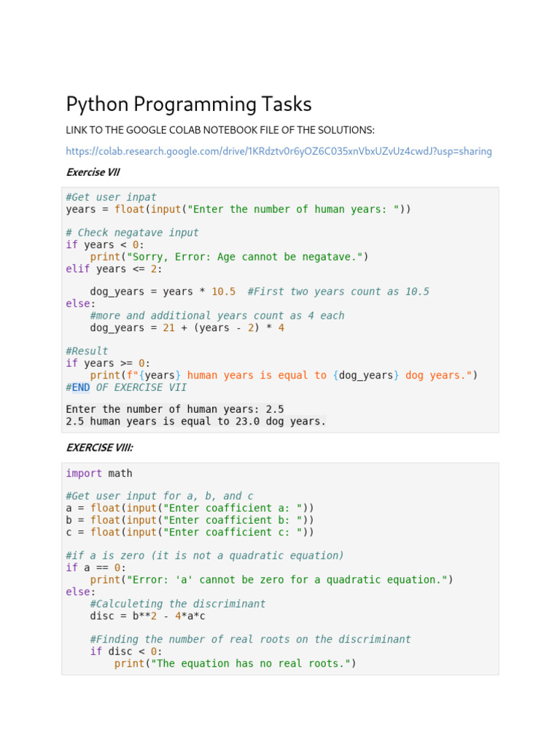Click the 'dog_years = years * 10.5' line
This screenshot has width=560, height=747.
click(x=260, y=292)
